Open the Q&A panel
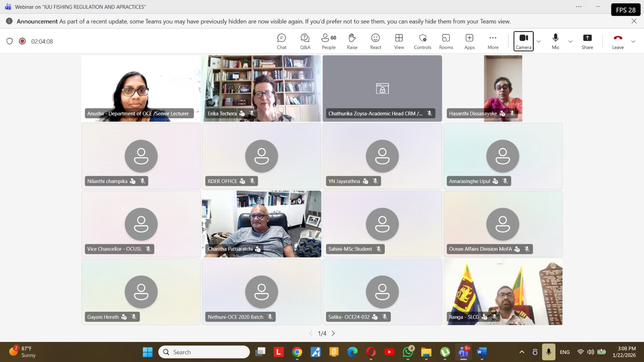The width and height of the screenshot is (644, 362). [305, 41]
